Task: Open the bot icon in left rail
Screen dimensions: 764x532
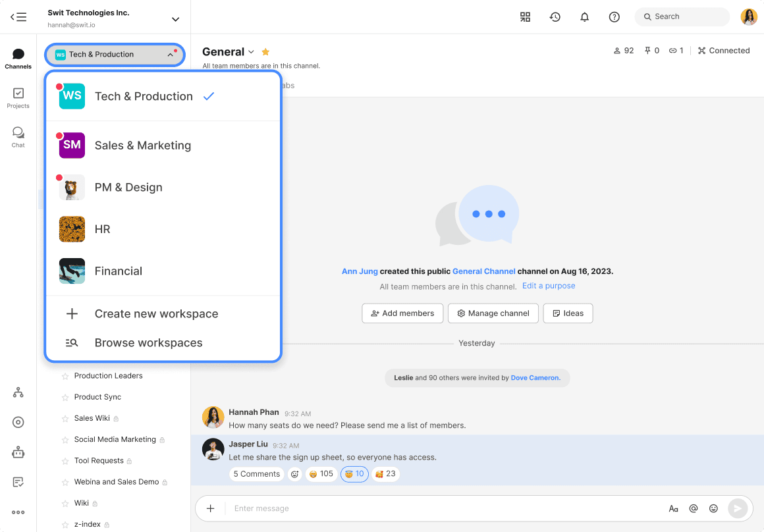Action: pos(18,452)
